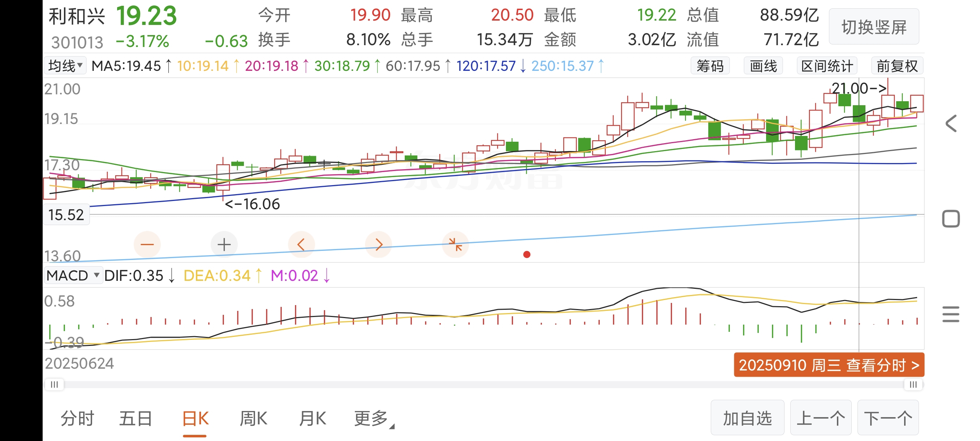Enable 画线 drawing mode
Screen dimensions: 980x441
coord(763,66)
